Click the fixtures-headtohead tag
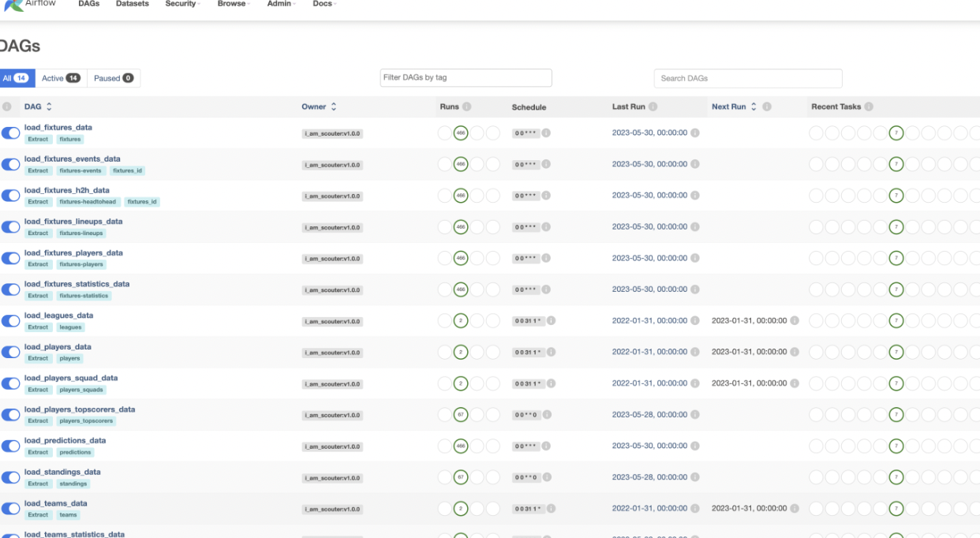 click(x=88, y=202)
